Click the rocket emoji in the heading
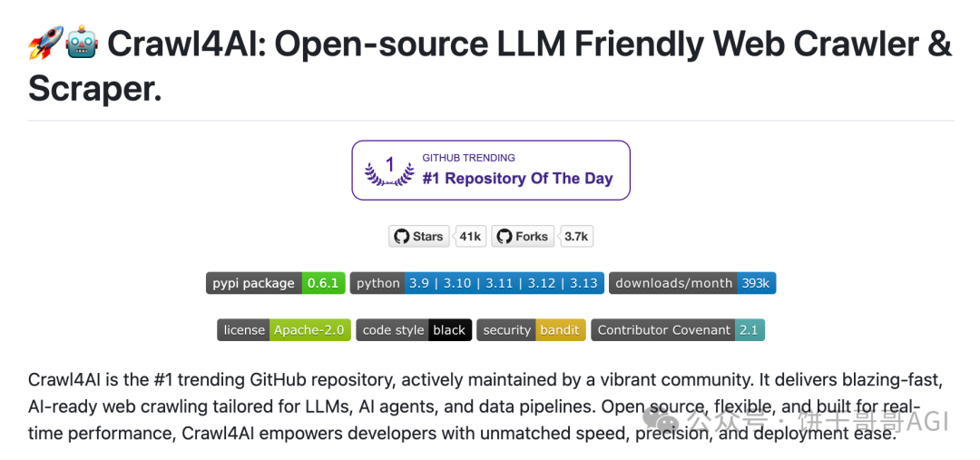Image resolution: width=980 pixels, height=460 pixels. [45, 43]
